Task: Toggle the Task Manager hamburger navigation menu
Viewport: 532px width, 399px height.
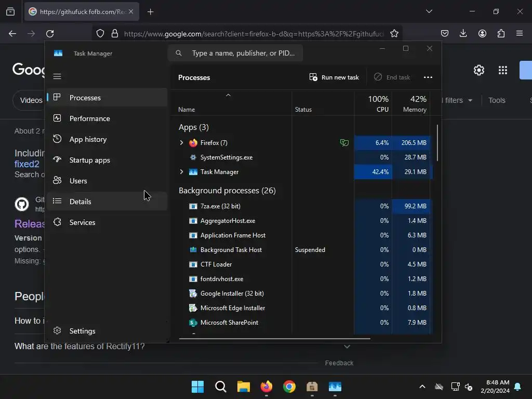Action: (57, 76)
